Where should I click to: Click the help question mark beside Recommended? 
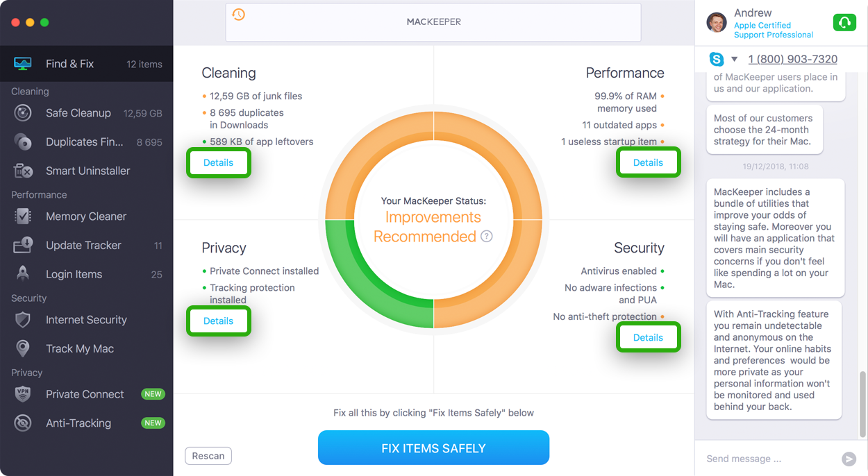487,236
